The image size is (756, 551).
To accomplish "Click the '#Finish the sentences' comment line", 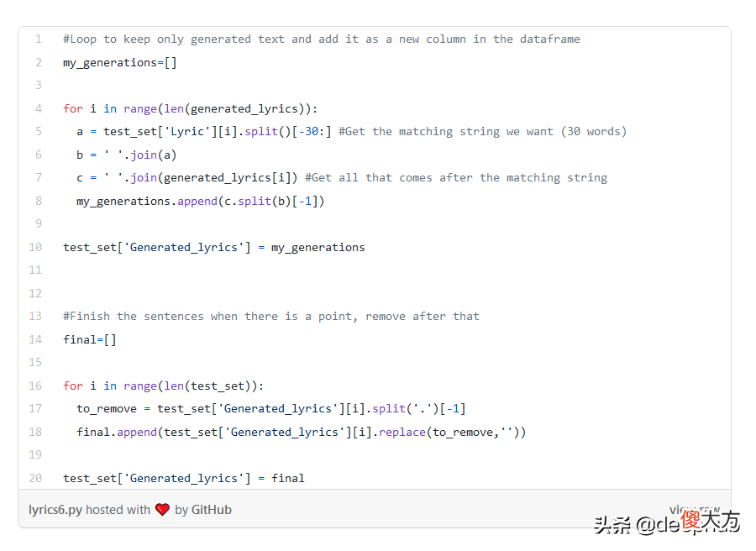I will [271, 317].
